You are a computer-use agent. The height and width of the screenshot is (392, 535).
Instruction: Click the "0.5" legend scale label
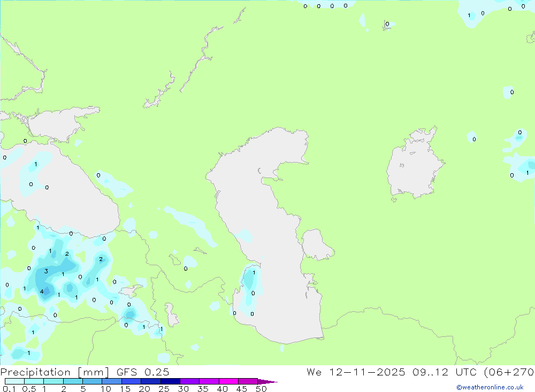coord(29,389)
